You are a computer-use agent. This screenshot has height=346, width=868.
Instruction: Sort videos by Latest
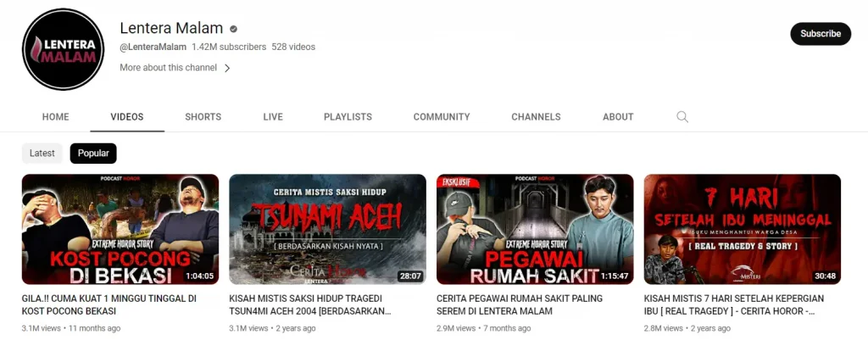click(x=42, y=153)
